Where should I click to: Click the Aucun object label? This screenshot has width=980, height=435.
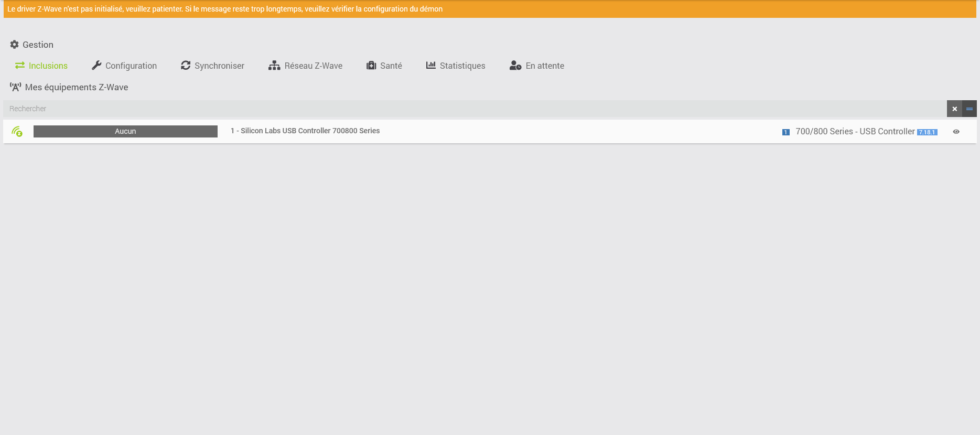(125, 131)
